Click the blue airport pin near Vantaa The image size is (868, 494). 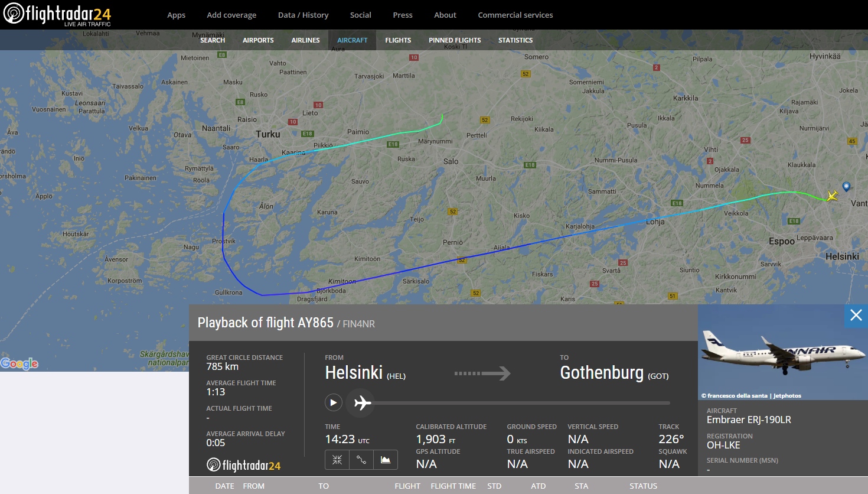[x=846, y=187]
